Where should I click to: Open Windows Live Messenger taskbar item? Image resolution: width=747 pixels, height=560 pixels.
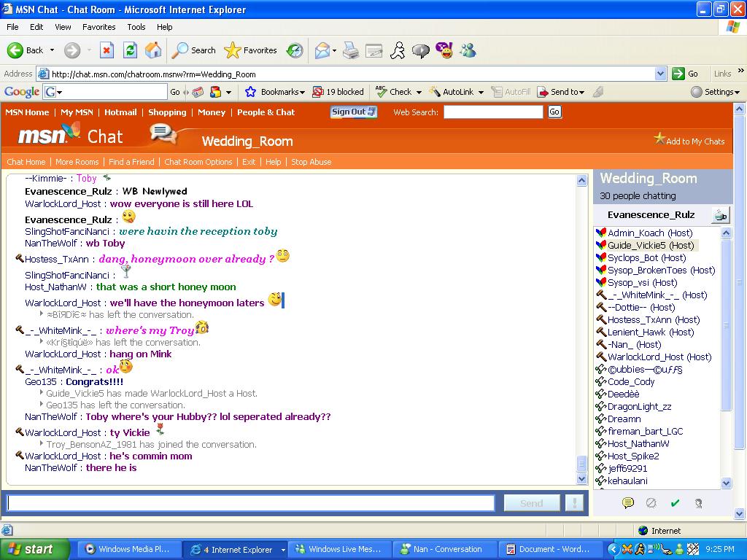(340, 549)
